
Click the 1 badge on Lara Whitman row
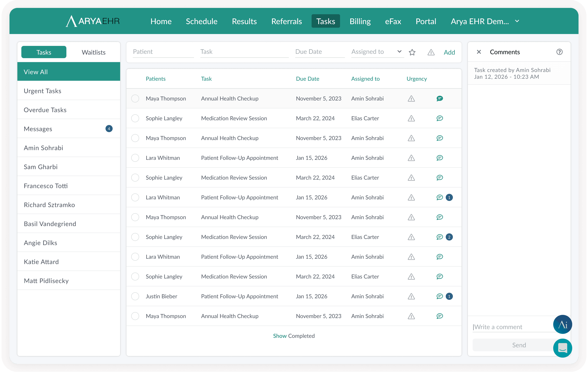[x=449, y=197]
